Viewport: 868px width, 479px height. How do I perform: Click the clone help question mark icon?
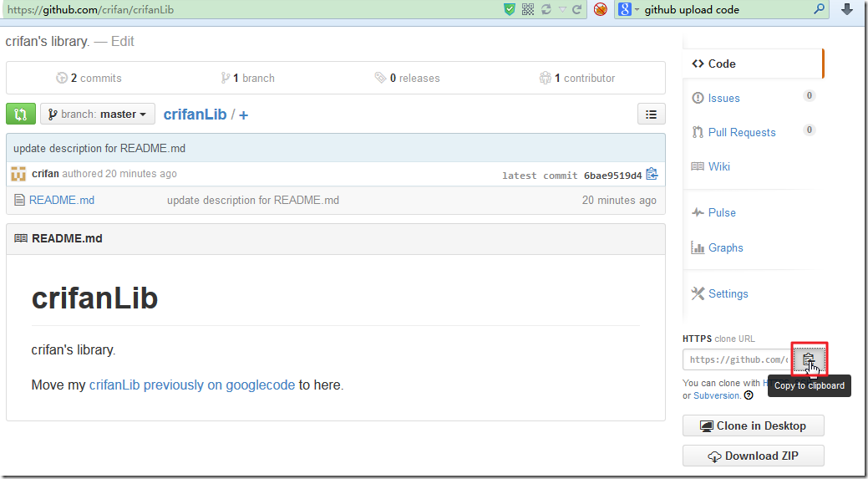coord(749,395)
